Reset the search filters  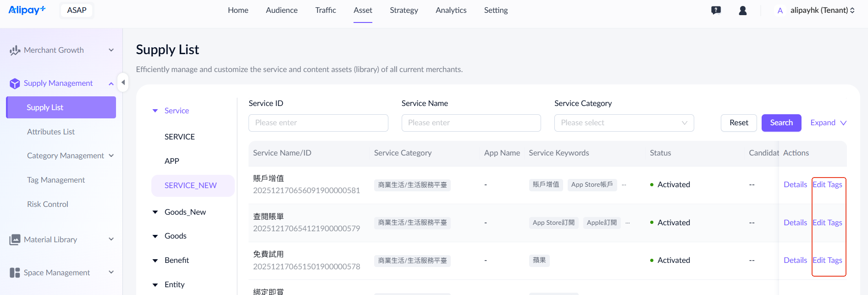pos(738,123)
